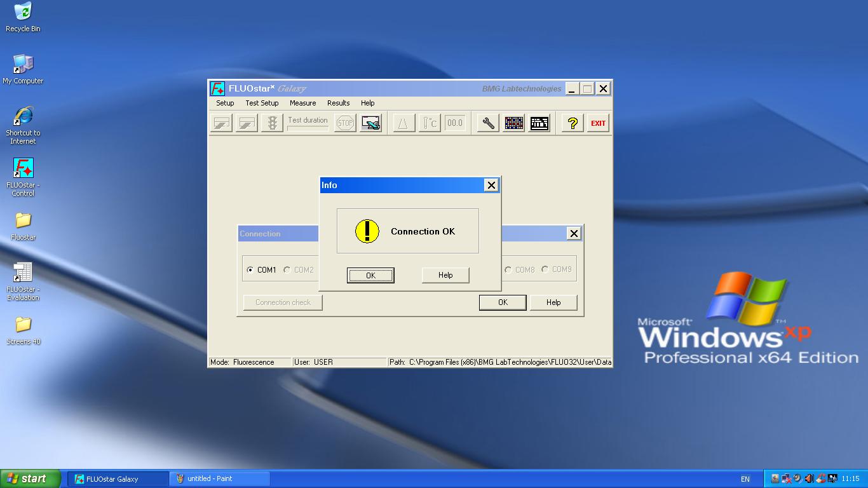This screenshot has height=488, width=868.
Task: Click the plate in/out icon
Action: click(x=371, y=123)
